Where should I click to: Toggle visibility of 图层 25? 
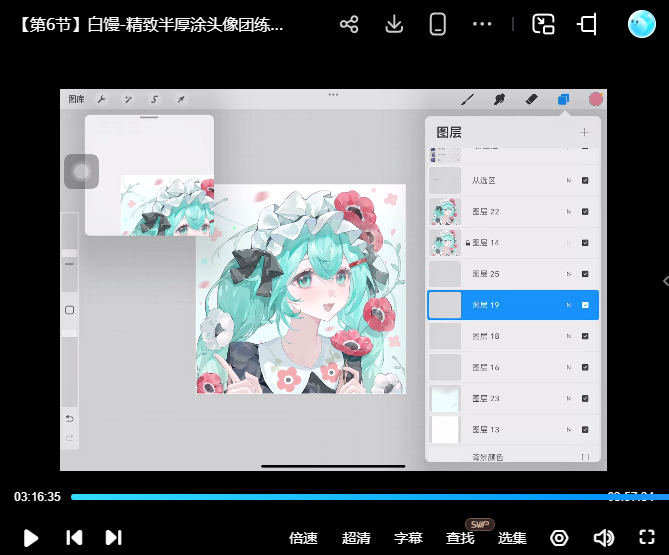pos(585,274)
